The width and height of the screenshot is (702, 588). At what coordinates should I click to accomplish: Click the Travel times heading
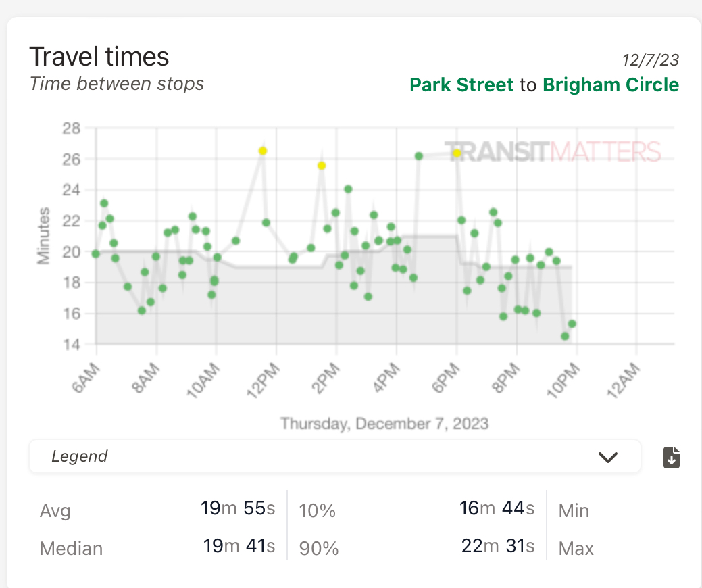click(x=99, y=56)
